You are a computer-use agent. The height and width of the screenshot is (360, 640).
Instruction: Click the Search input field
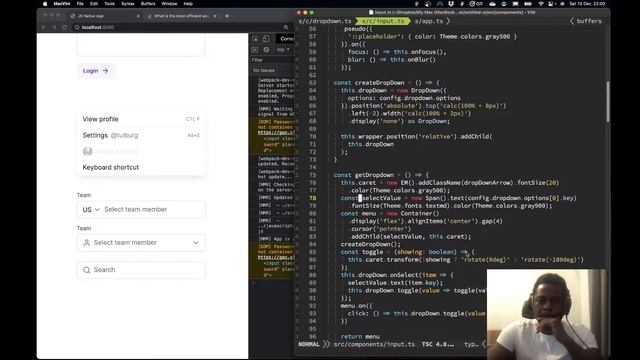click(x=141, y=270)
